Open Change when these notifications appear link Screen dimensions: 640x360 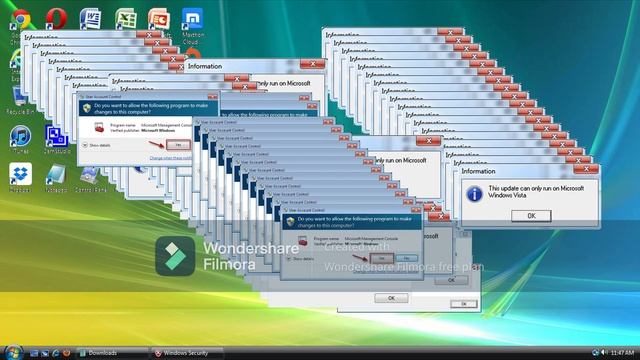click(x=171, y=158)
